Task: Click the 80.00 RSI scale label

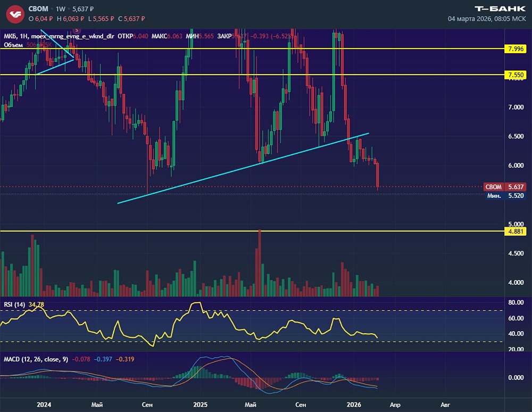Action: (x=516, y=302)
